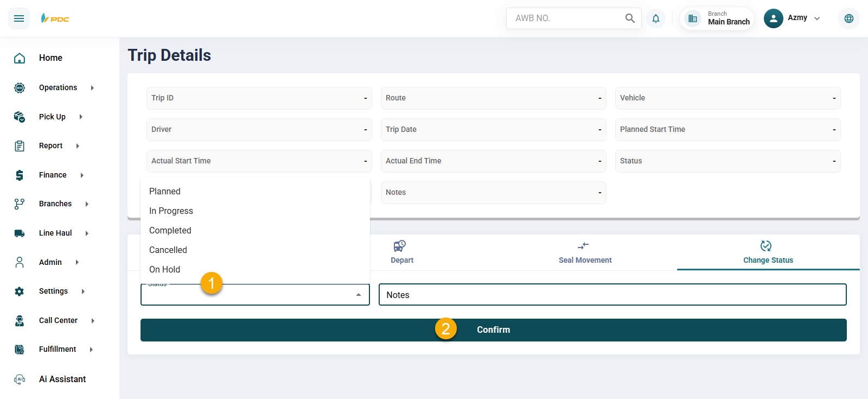Image resolution: width=868 pixels, height=399 pixels.
Task: Click the user avatar icon
Action: pos(774,18)
